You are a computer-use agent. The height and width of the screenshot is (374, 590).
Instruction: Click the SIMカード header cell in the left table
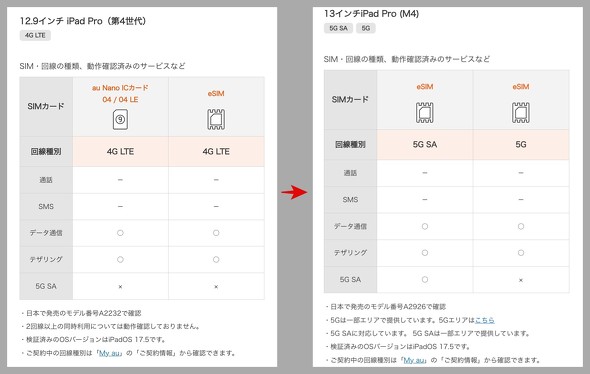46,106
